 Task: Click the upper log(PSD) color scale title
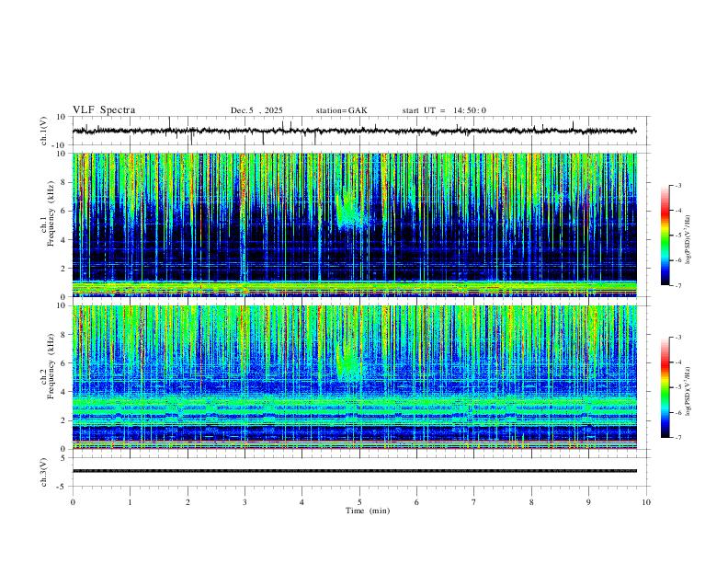pos(688,239)
